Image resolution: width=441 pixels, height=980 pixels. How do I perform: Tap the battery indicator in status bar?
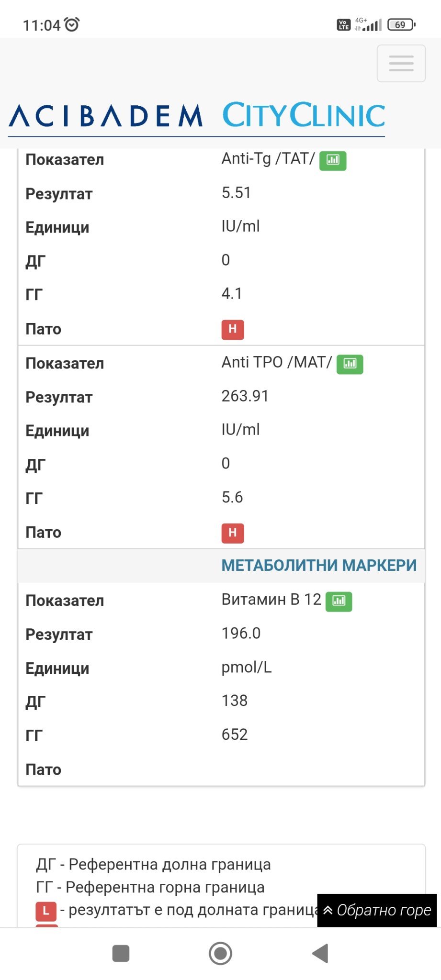tap(401, 24)
